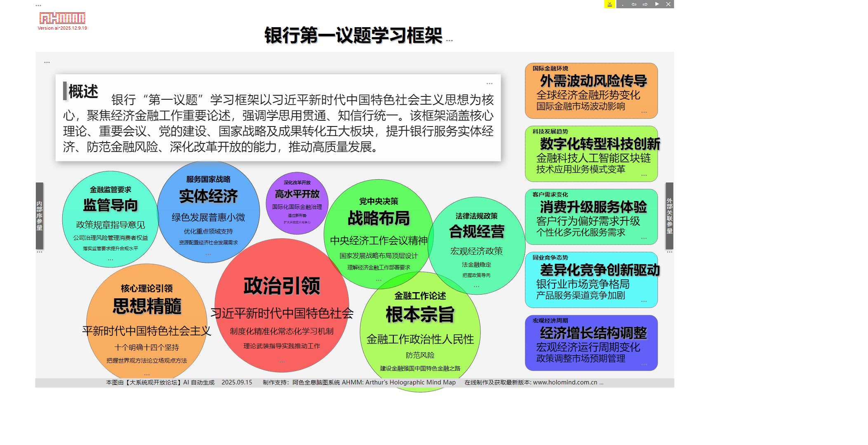The height and width of the screenshot is (445, 868).
Task: Open the www.holomind.com.cn link
Action: [x=565, y=382]
